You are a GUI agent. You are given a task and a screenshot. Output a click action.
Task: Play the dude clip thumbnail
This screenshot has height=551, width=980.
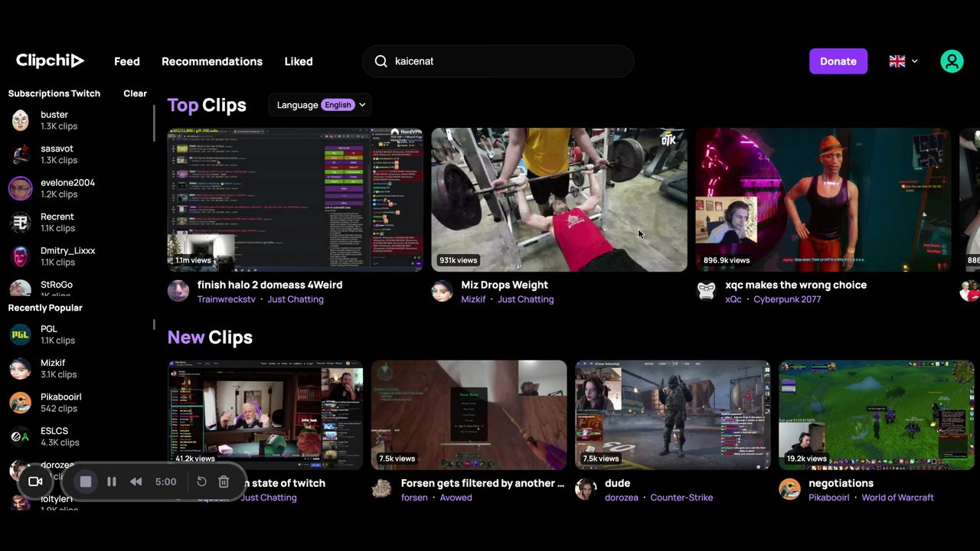pos(673,415)
